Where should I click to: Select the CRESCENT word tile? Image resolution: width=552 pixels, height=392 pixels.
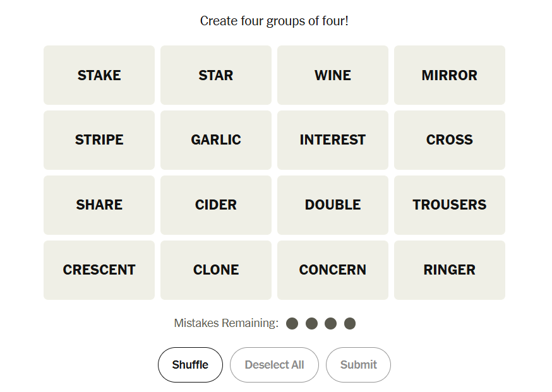point(99,270)
